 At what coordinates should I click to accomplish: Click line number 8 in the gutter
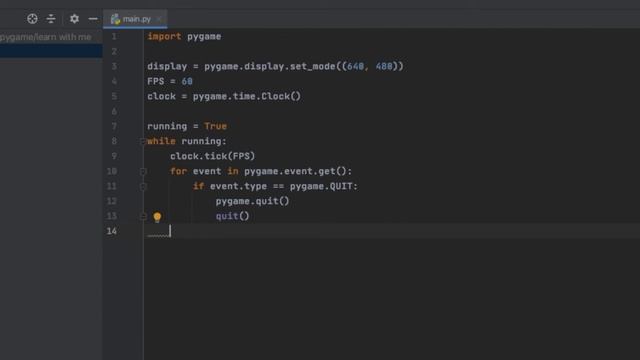(x=114, y=141)
